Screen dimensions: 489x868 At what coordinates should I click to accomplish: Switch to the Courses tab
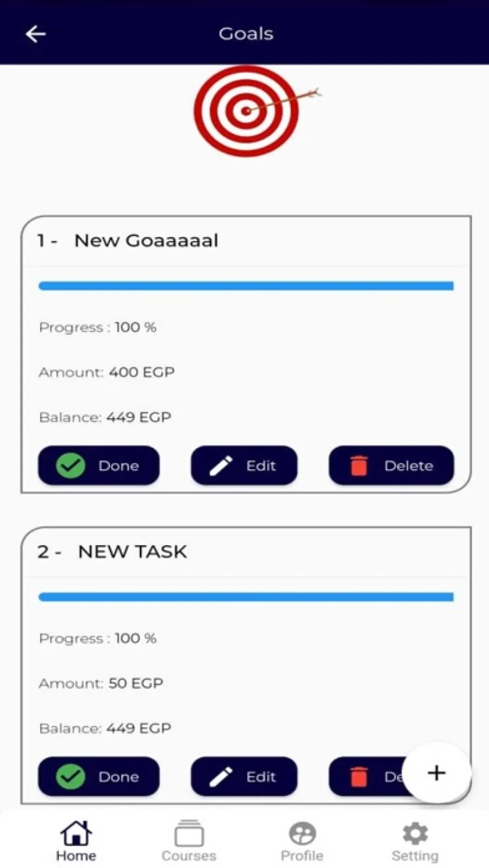coord(189,841)
